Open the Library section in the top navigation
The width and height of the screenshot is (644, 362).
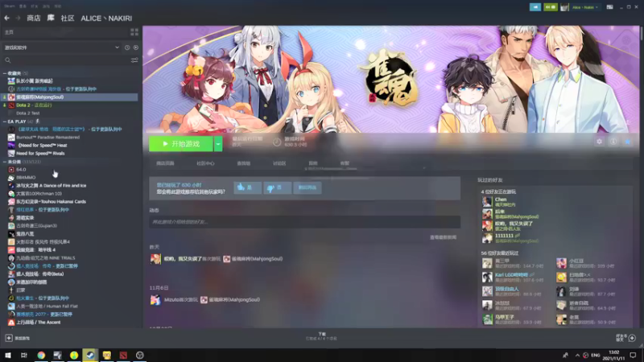(x=51, y=18)
